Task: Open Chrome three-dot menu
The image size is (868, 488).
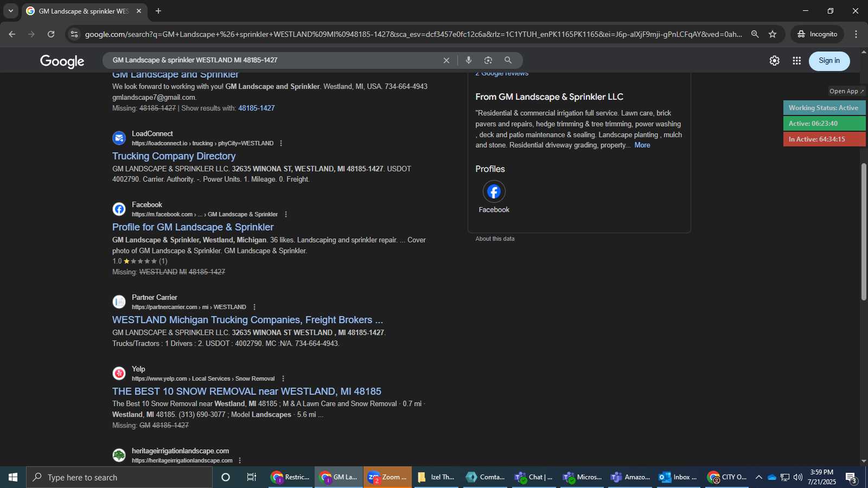Action: click(x=856, y=34)
